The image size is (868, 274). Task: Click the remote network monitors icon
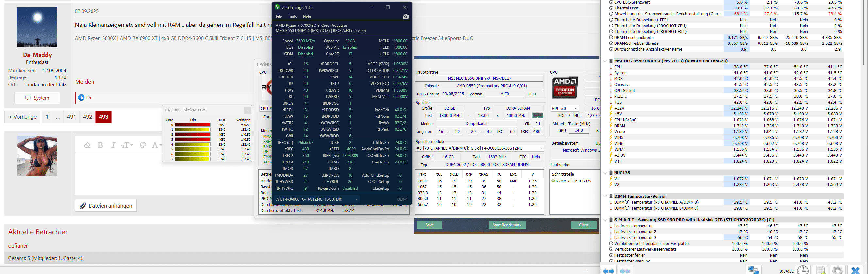[753, 270]
